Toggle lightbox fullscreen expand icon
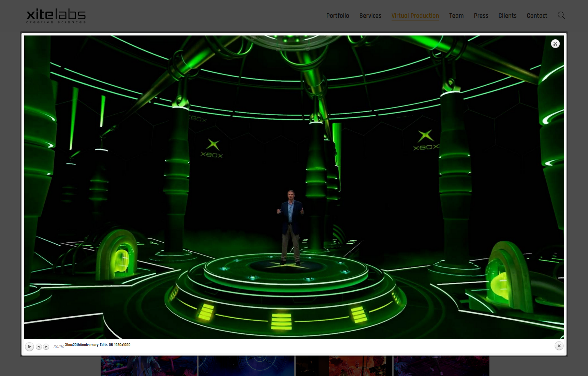 [x=555, y=44]
